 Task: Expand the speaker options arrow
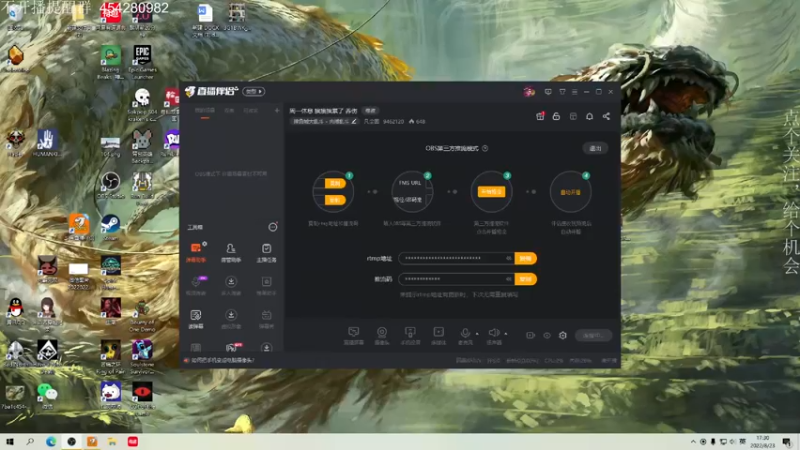tap(506, 334)
